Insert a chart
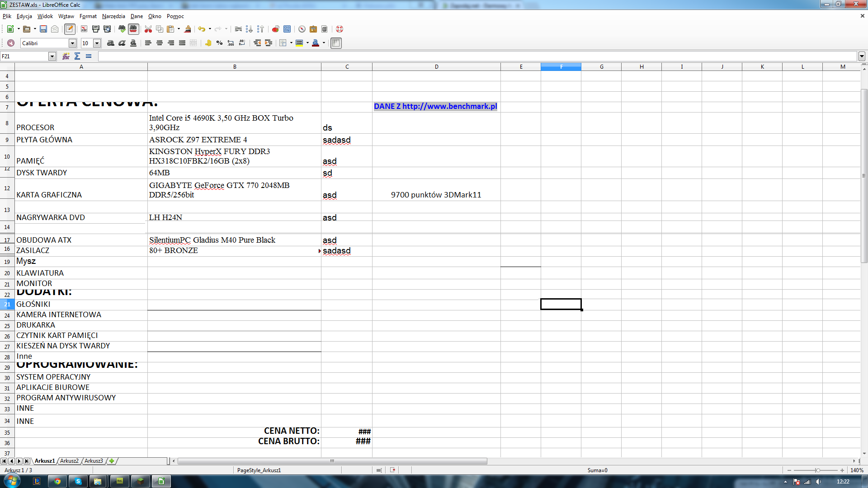The image size is (868, 488). (275, 29)
